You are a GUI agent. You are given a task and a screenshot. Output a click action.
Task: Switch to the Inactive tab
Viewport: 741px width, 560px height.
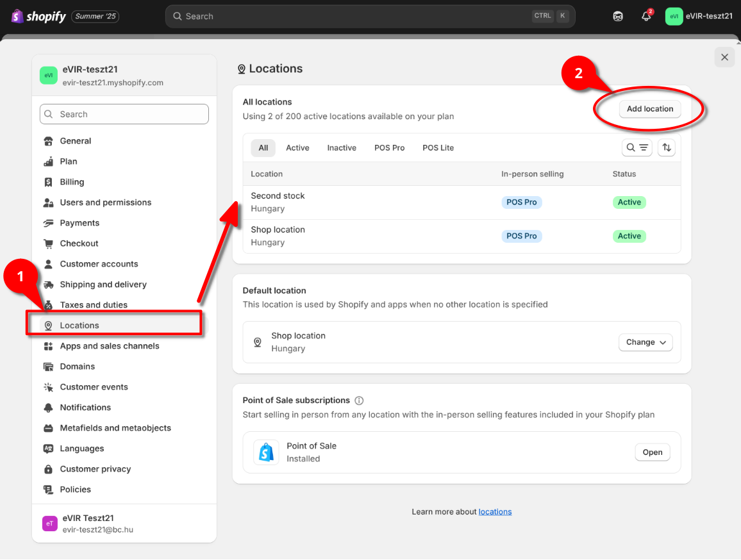point(342,148)
